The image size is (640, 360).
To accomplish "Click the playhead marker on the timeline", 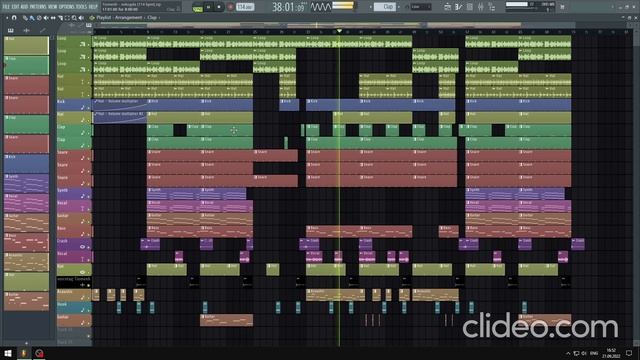I will (339, 31).
